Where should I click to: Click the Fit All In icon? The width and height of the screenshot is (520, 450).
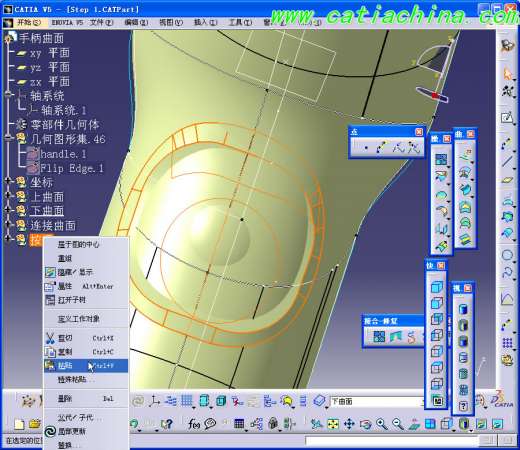333,424
